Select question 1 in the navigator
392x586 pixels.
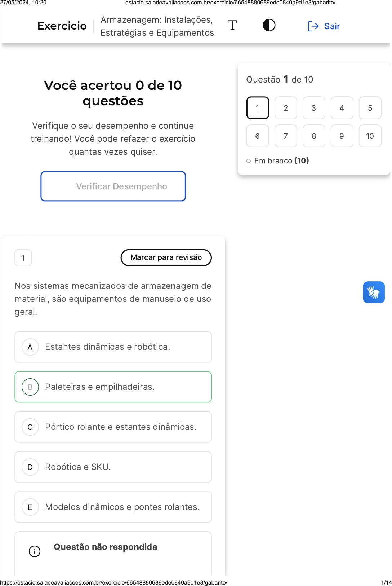point(258,108)
